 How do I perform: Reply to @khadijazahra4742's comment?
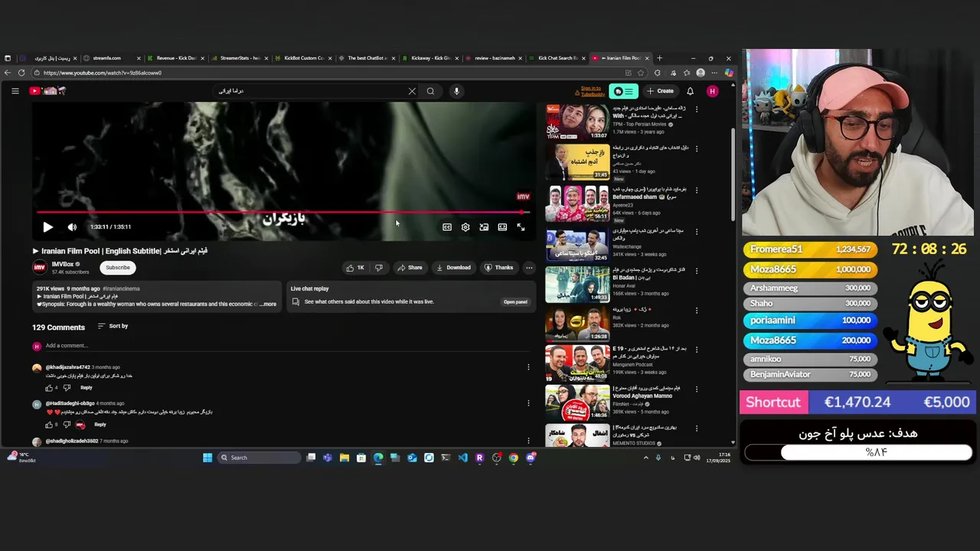tap(87, 388)
